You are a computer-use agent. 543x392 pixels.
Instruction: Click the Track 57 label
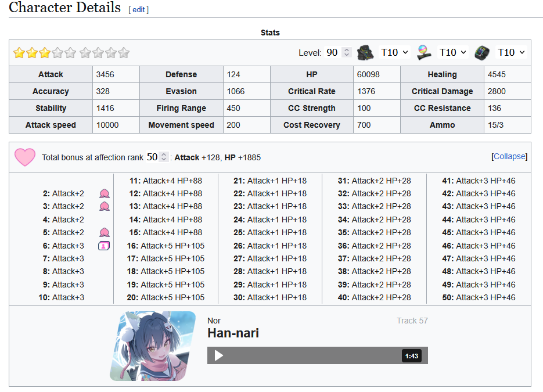coord(412,321)
